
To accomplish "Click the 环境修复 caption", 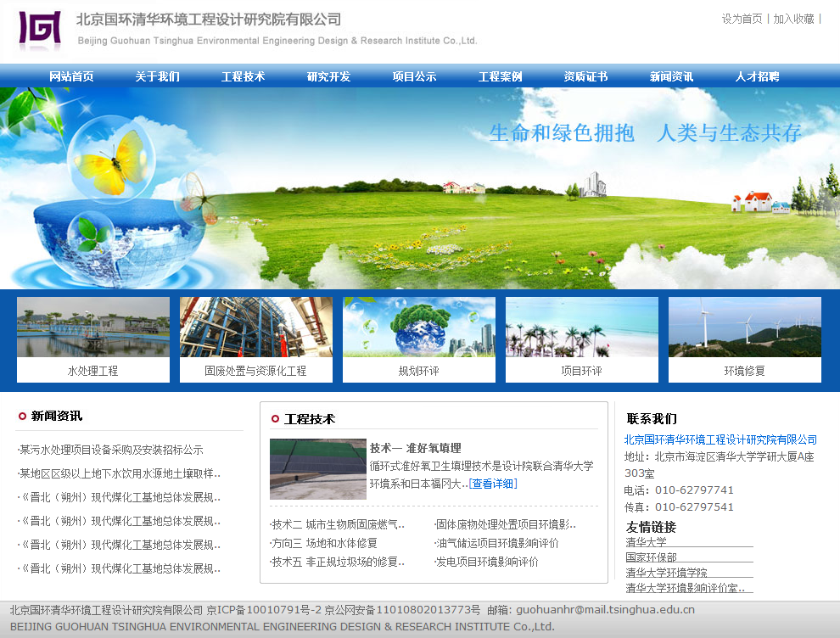I will click(x=745, y=371).
